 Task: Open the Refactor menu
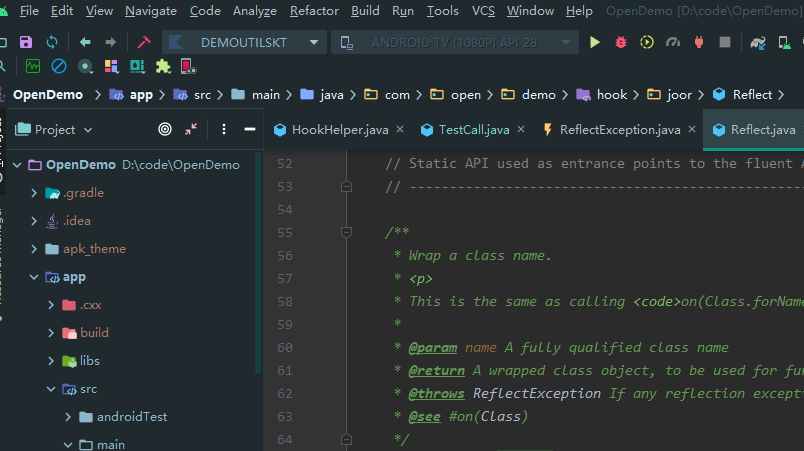[x=314, y=11]
